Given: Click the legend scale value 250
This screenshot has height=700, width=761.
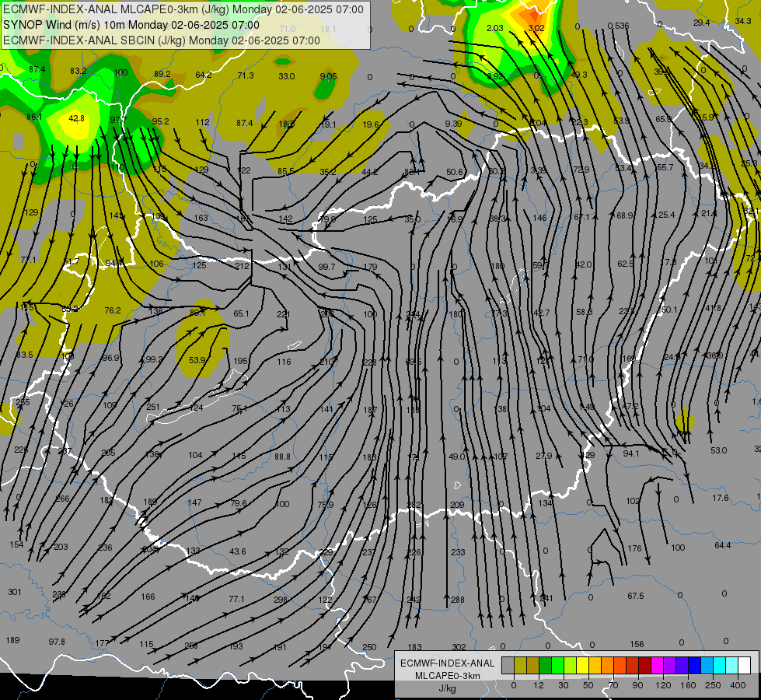Looking at the screenshot, I should tap(713, 685).
